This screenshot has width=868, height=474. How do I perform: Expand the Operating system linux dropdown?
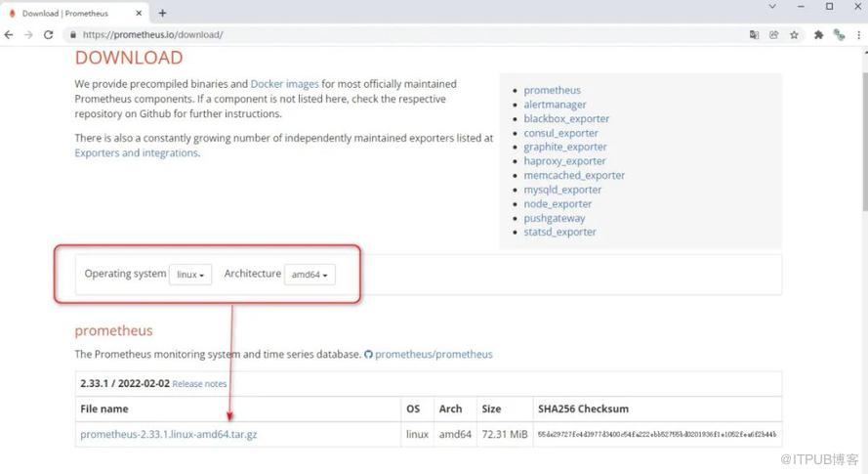click(x=190, y=275)
